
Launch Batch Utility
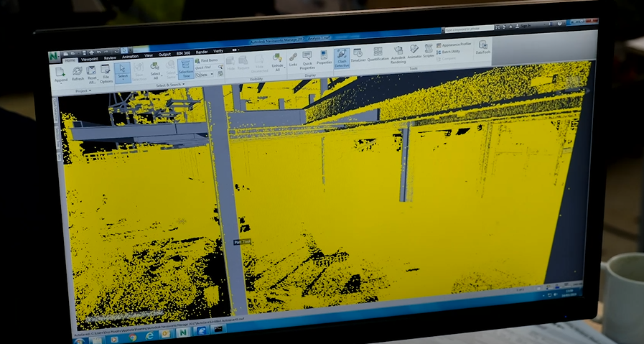coord(448,52)
